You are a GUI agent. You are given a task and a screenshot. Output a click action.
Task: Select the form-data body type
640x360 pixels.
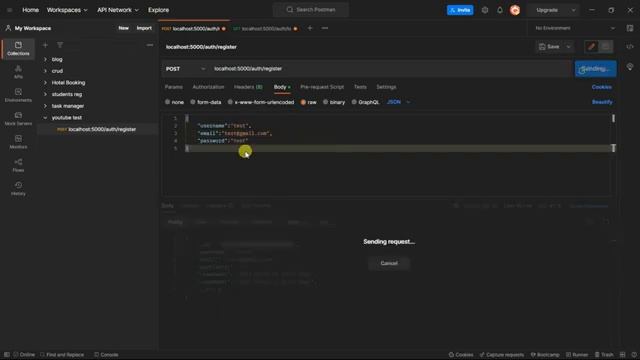point(206,102)
